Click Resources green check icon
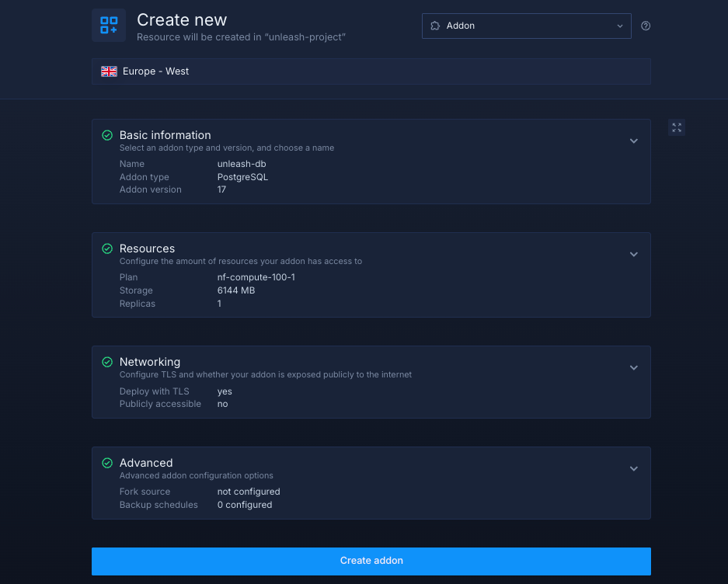This screenshot has height=584, width=728. (107, 249)
